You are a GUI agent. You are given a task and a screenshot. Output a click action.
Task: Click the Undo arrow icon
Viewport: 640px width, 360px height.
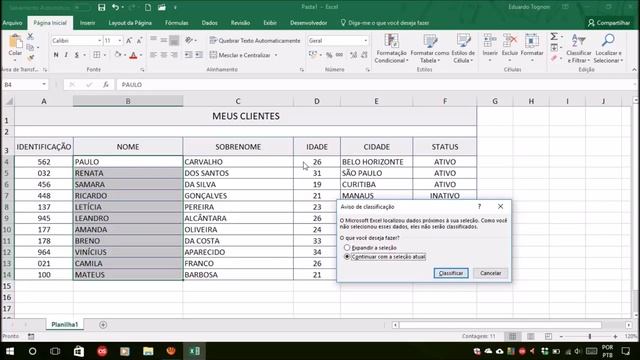click(x=116, y=7)
